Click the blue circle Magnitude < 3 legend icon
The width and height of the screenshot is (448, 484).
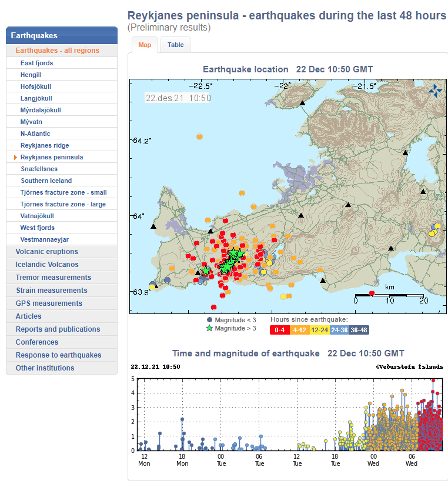(209, 320)
